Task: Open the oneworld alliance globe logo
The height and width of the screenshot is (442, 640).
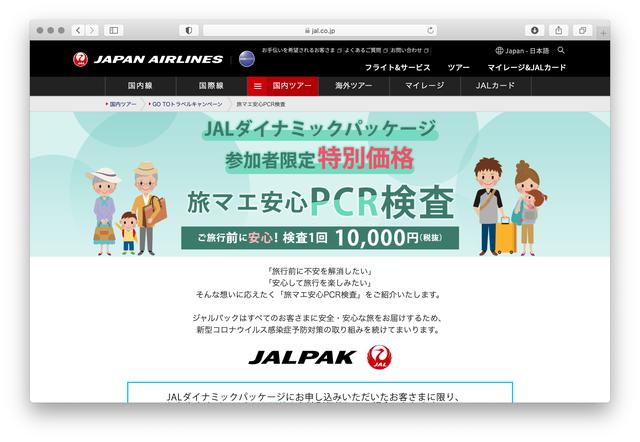Action: pos(247,59)
